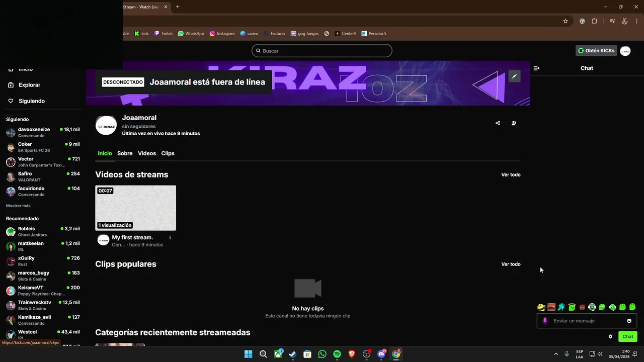Screen dimensions: 644x362
Task: Send message with the green Chat button
Action: point(628,337)
